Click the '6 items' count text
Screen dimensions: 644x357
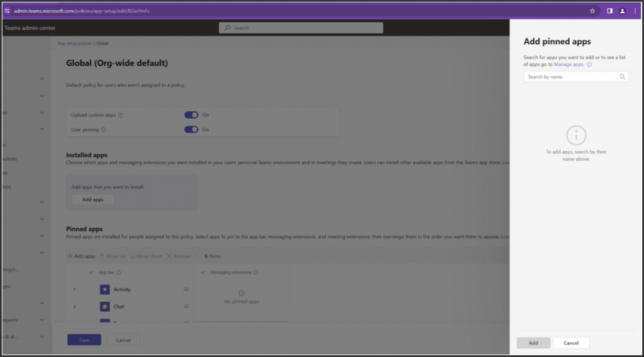(x=213, y=256)
